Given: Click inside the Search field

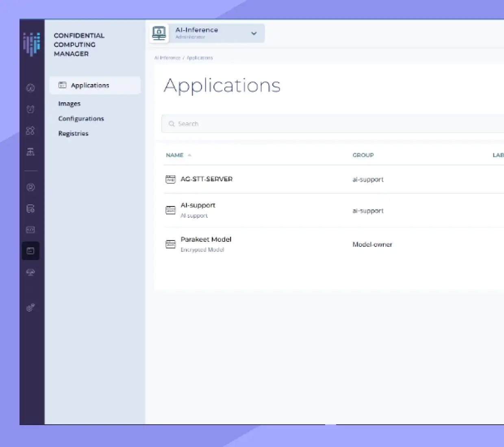Looking at the screenshot, I should click(244, 124).
